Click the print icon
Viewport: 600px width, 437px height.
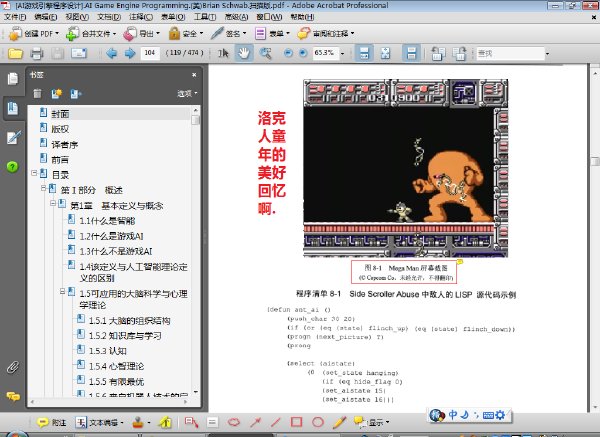tap(37, 53)
